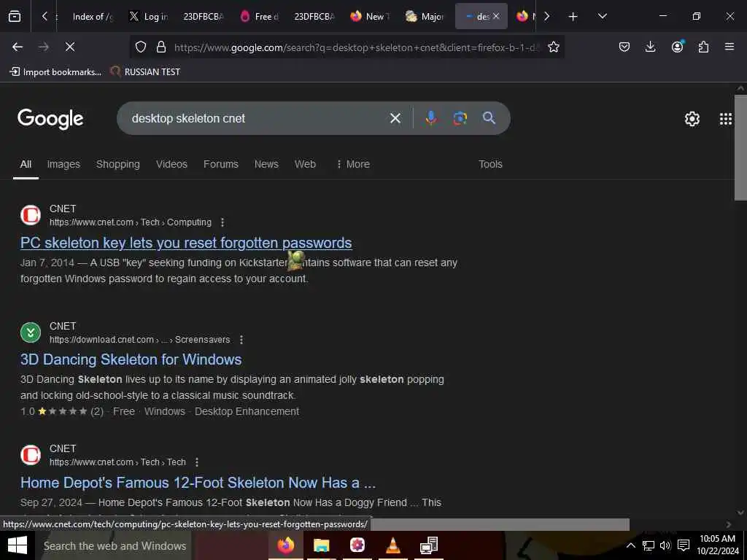View site security padlock info
Viewport: 747px width, 560px height.
[161, 47]
